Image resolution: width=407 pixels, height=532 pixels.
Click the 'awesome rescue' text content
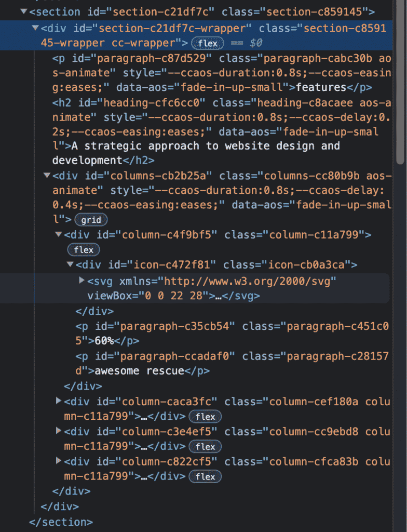point(140,370)
